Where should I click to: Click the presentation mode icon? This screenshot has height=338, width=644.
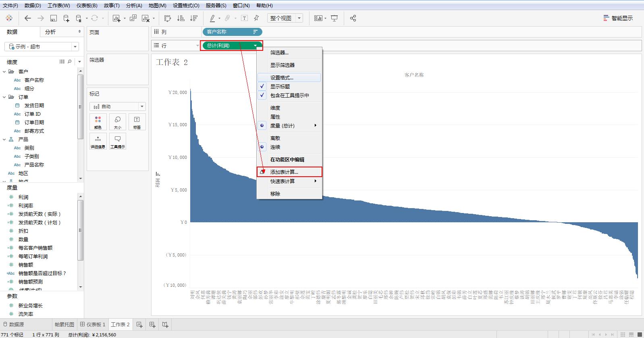pyautogui.click(x=334, y=18)
